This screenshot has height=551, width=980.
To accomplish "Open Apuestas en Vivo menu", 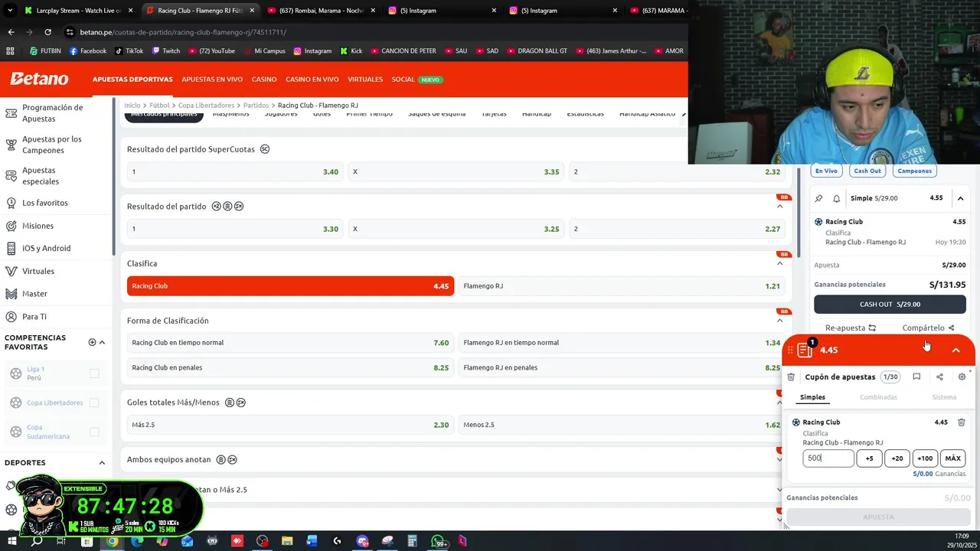I will (212, 79).
